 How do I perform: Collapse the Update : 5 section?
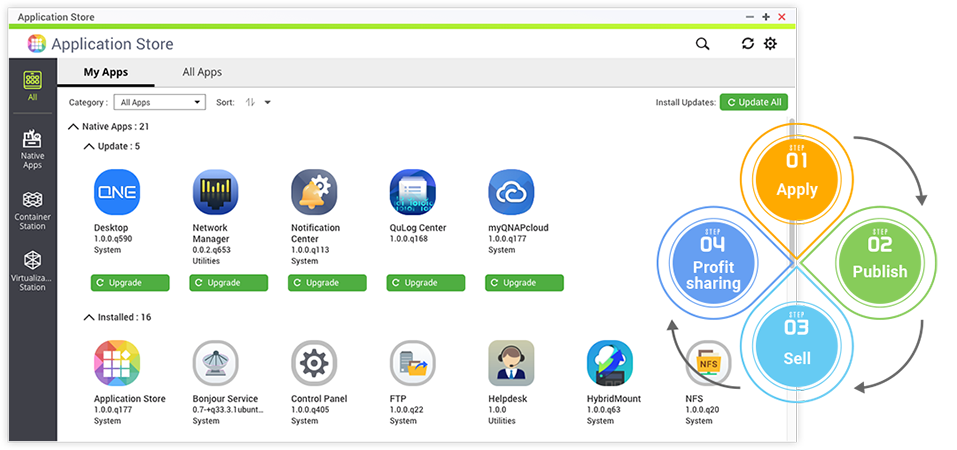pyautogui.click(x=89, y=147)
